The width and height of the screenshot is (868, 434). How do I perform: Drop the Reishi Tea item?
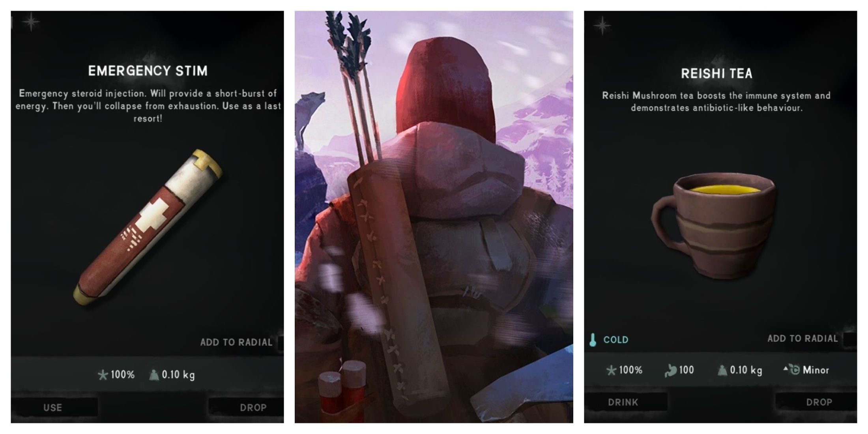[819, 402]
